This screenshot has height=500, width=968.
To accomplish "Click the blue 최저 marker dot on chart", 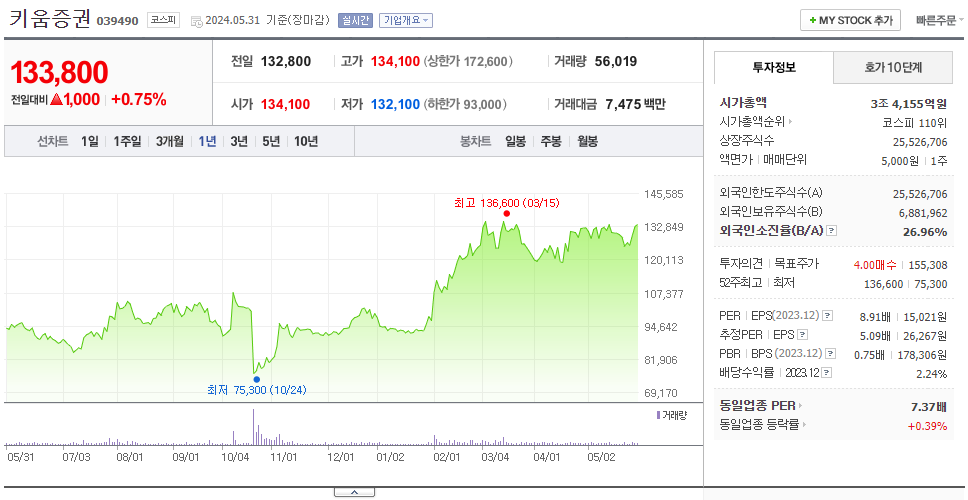I will coord(257,380).
